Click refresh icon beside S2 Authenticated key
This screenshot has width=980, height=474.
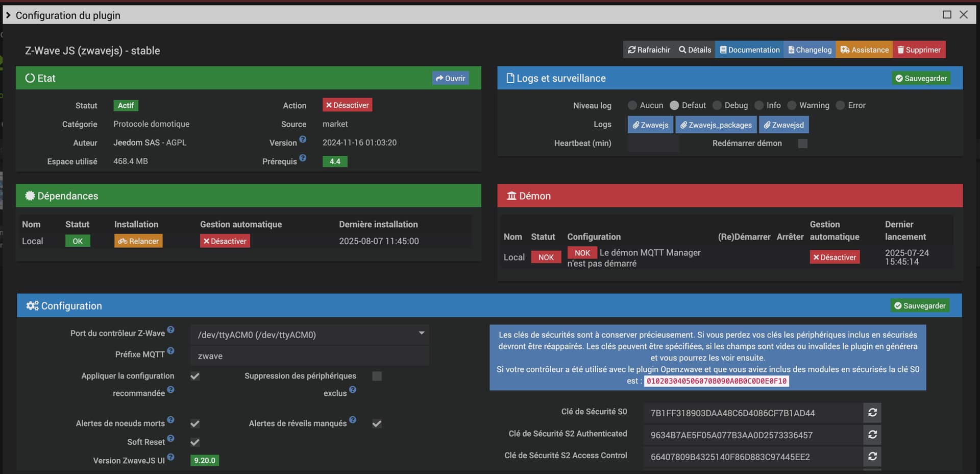[872, 435]
